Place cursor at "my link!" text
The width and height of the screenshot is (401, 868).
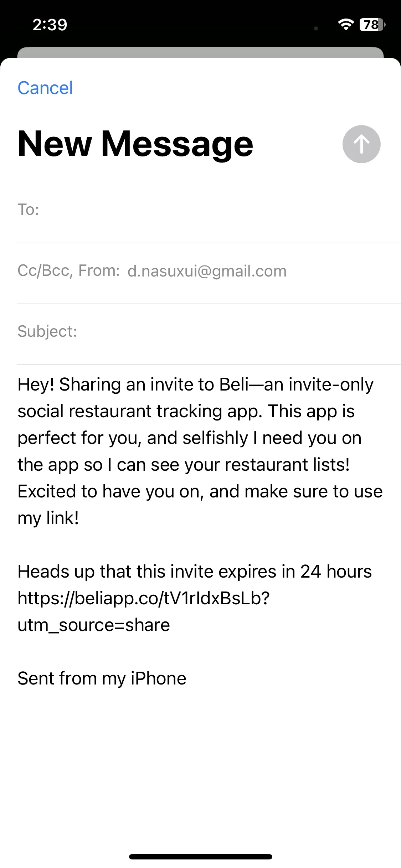tap(48, 518)
